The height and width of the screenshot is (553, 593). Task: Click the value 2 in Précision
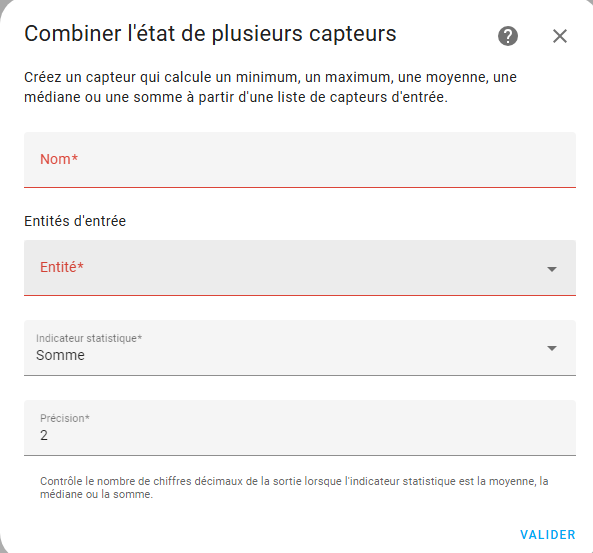[44, 435]
